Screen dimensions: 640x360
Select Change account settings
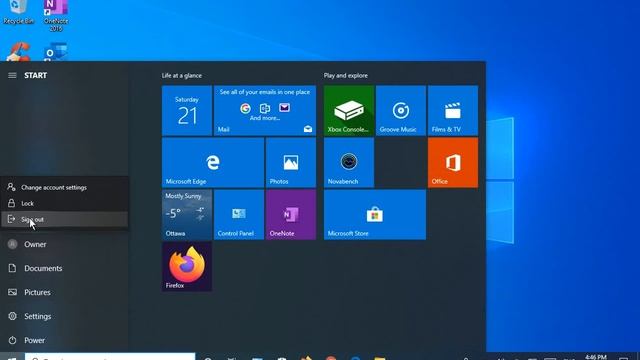pyautogui.click(x=64, y=187)
